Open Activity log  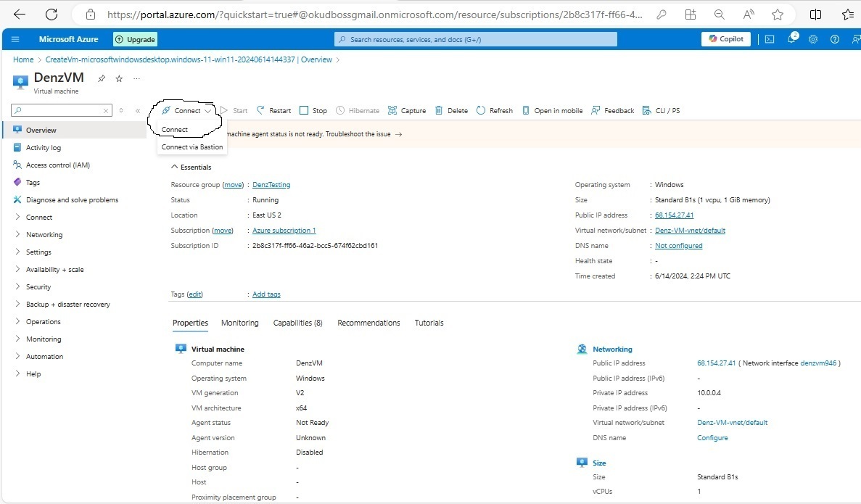coord(44,148)
